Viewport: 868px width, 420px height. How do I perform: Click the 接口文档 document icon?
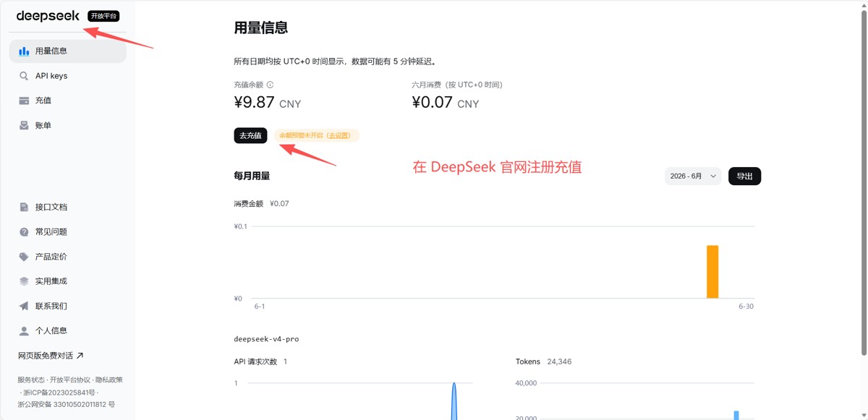(24, 207)
